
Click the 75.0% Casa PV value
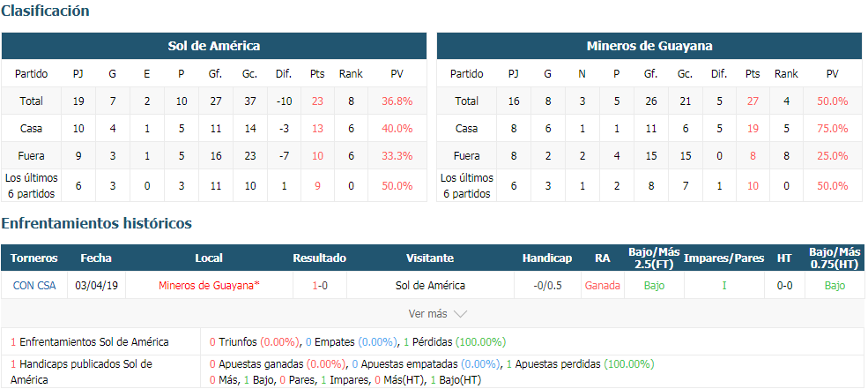pos(833,129)
